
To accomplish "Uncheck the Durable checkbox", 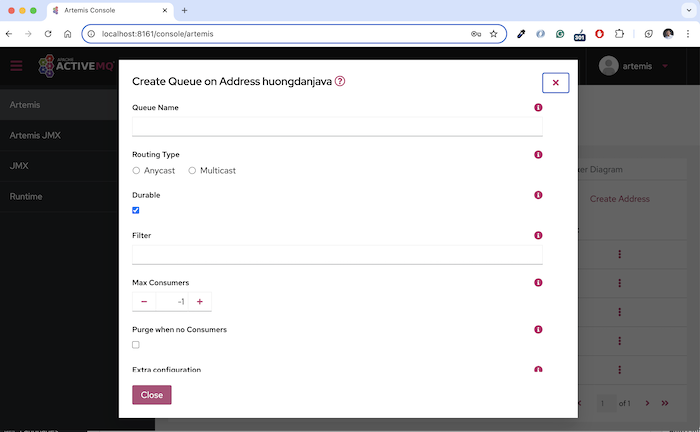I will click(136, 210).
